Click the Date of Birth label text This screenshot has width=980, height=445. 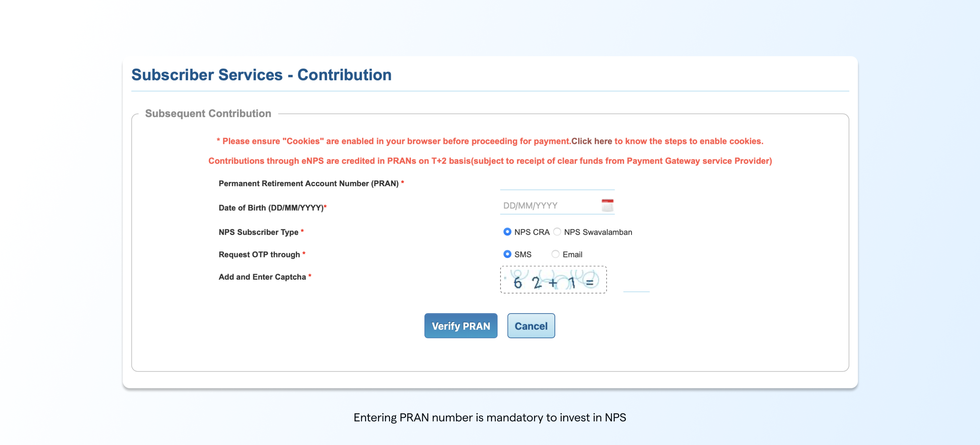271,208
